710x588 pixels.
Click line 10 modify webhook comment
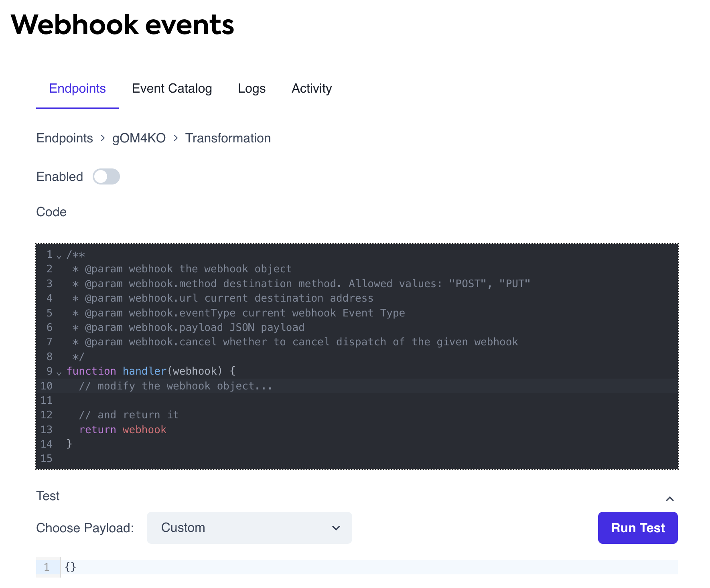click(x=176, y=385)
